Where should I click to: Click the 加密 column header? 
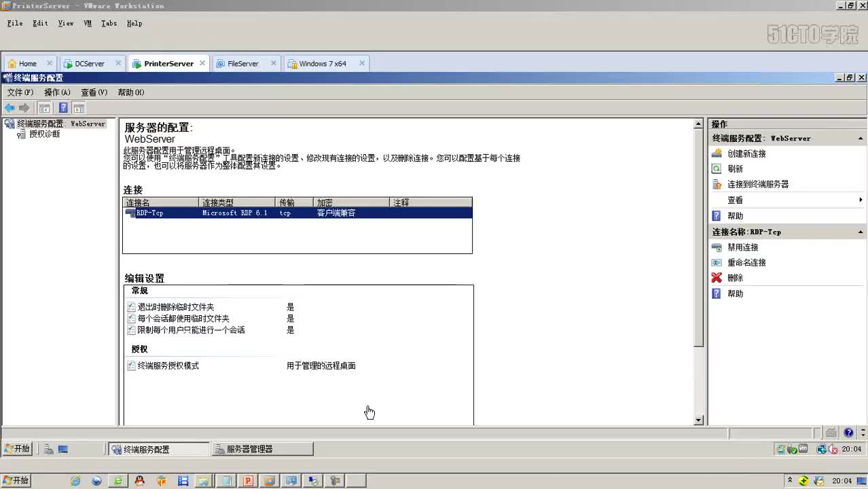[352, 202]
